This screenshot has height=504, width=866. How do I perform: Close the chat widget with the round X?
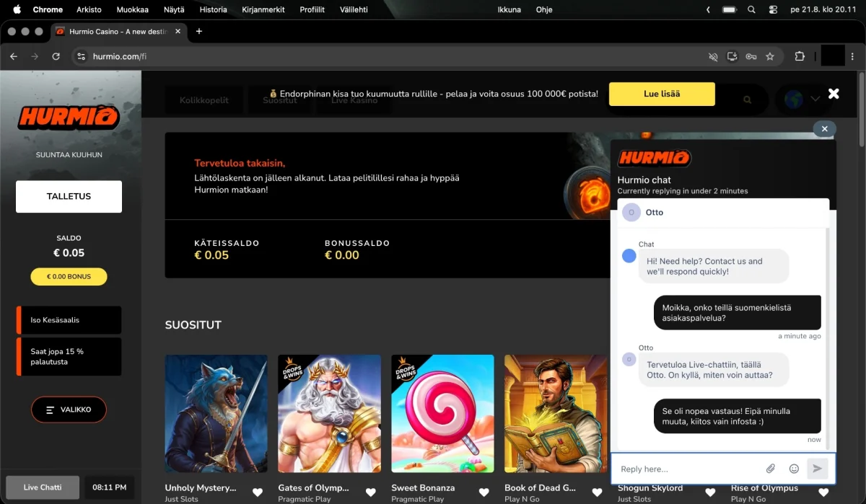[825, 129]
